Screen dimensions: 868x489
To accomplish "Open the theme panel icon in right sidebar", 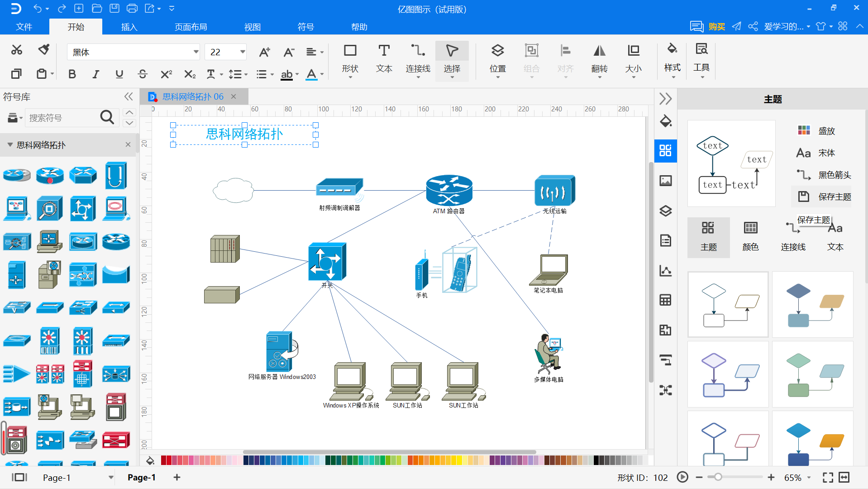I will point(665,150).
